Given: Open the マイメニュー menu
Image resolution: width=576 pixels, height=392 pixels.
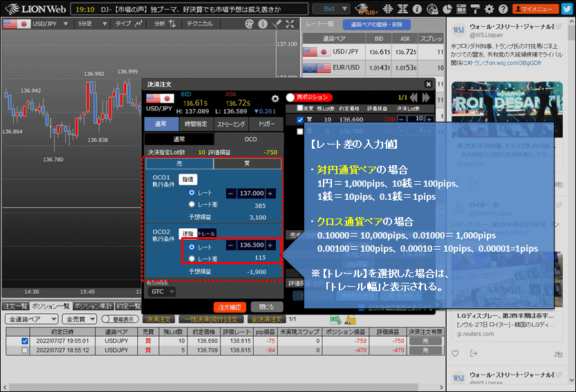Looking at the screenshot, I should [x=535, y=9].
